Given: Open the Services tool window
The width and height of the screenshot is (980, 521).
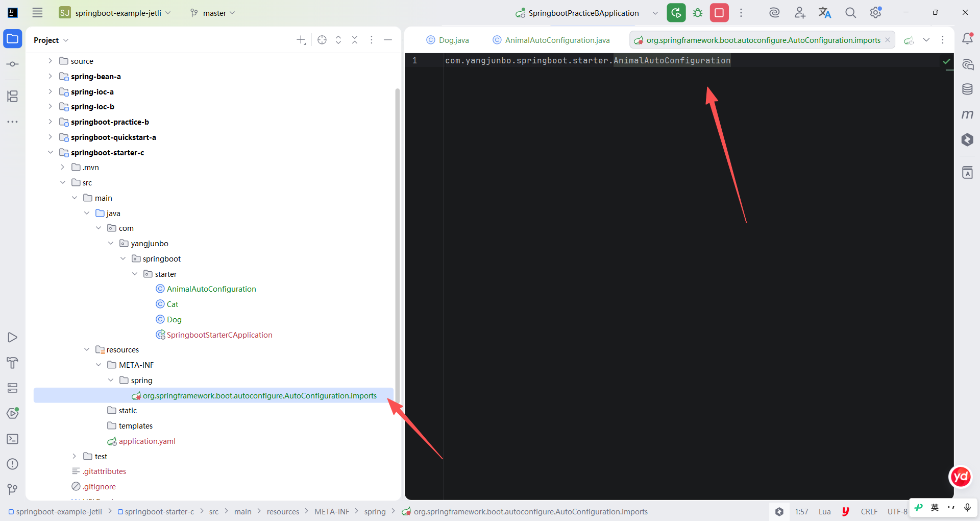Looking at the screenshot, I should tap(13, 388).
